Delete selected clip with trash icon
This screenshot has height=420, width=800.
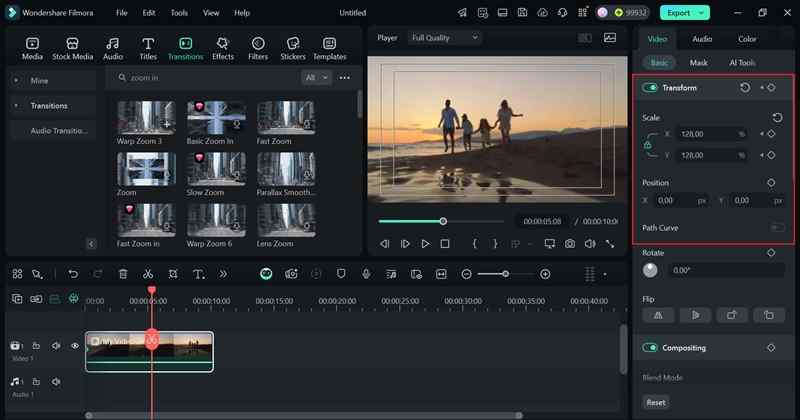[x=123, y=274]
